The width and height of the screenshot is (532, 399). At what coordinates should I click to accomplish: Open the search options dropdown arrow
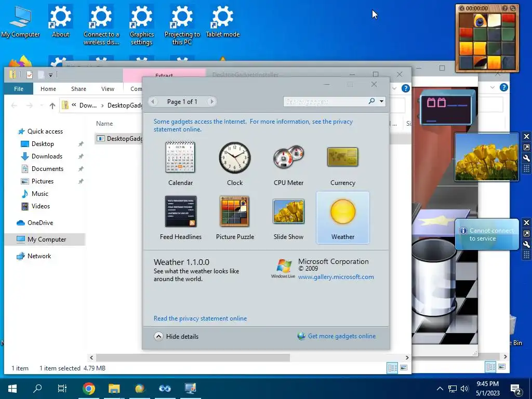pyautogui.click(x=382, y=101)
